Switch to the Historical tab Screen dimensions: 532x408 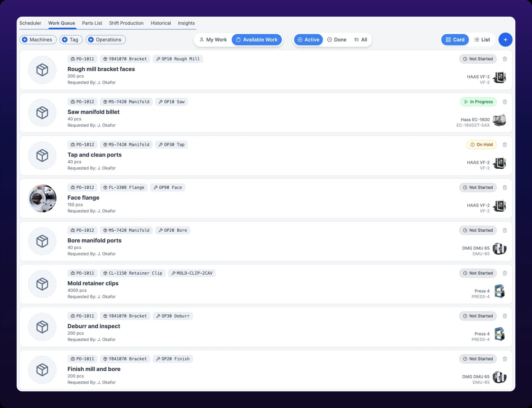coord(161,23)
